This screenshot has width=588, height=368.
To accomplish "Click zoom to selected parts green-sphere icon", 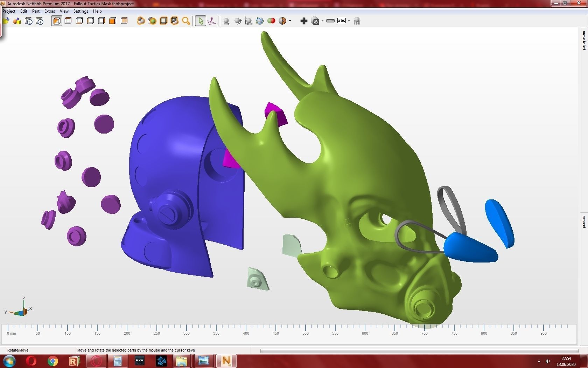I will tap(152, 21).
